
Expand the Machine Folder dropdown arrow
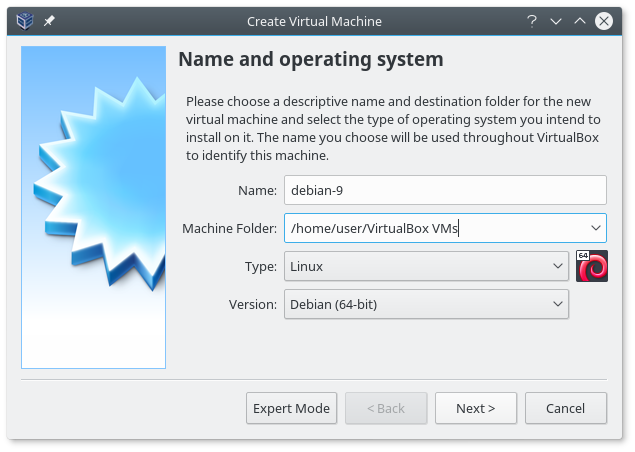coord(596,228)
